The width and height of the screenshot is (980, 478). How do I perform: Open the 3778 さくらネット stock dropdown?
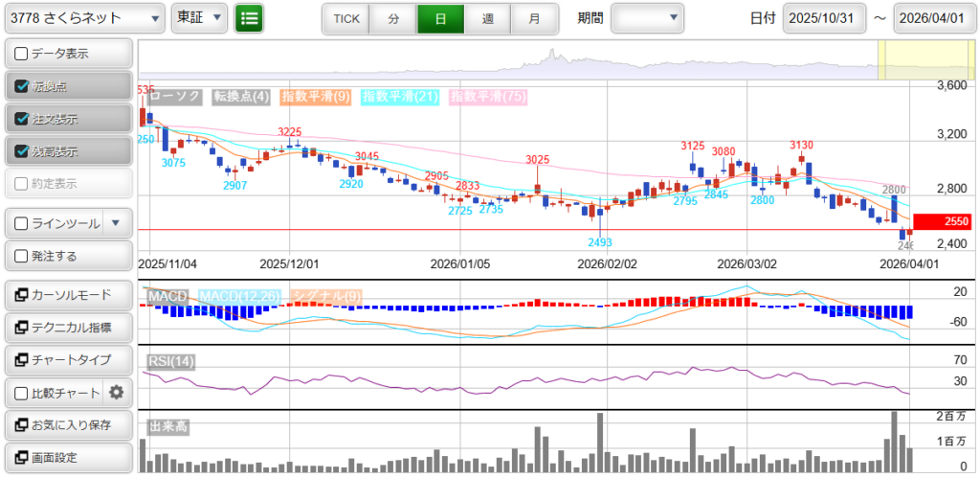coord(84,18)
